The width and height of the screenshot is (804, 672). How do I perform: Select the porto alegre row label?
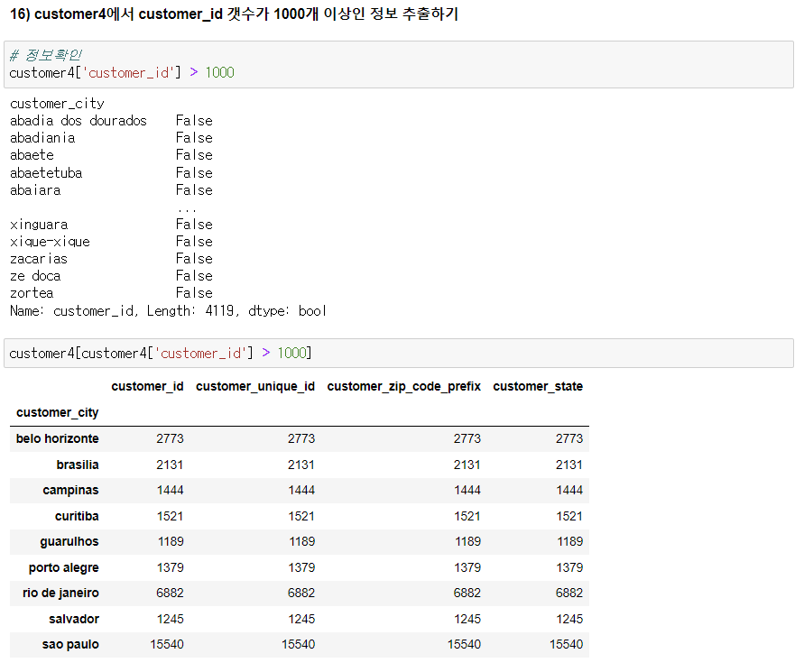coord(63,568)
